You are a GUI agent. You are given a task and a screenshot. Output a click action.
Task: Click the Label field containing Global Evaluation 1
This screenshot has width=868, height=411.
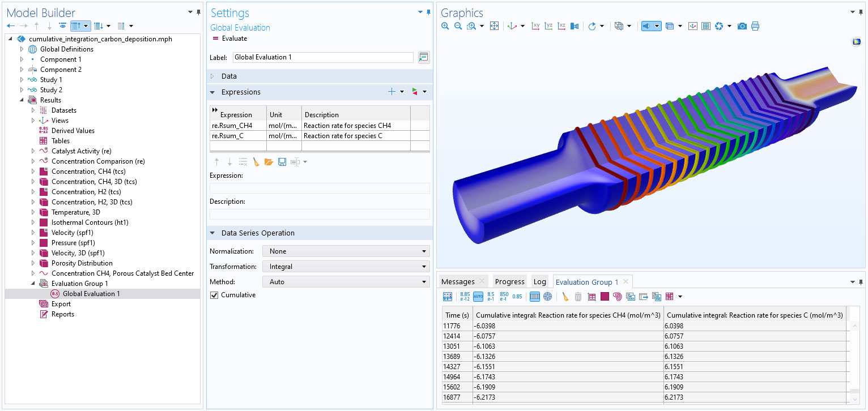click(322, 57)
